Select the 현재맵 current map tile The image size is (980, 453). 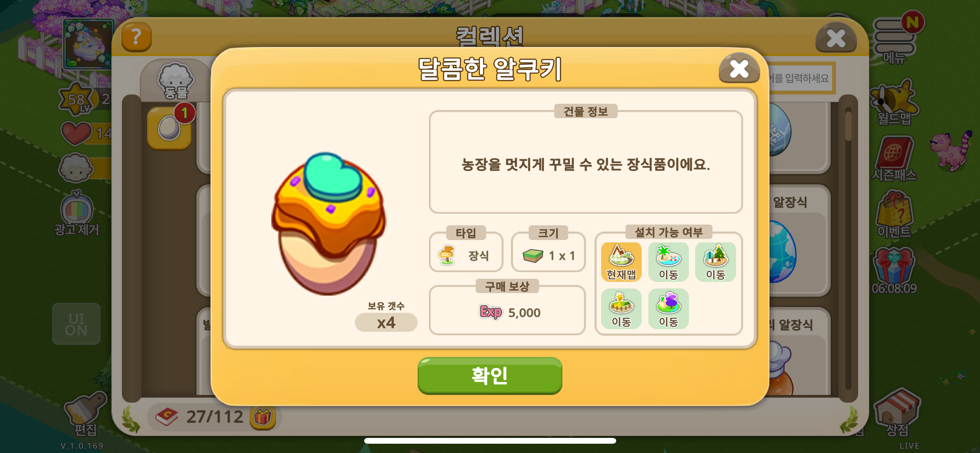click(x=621, y=262)
